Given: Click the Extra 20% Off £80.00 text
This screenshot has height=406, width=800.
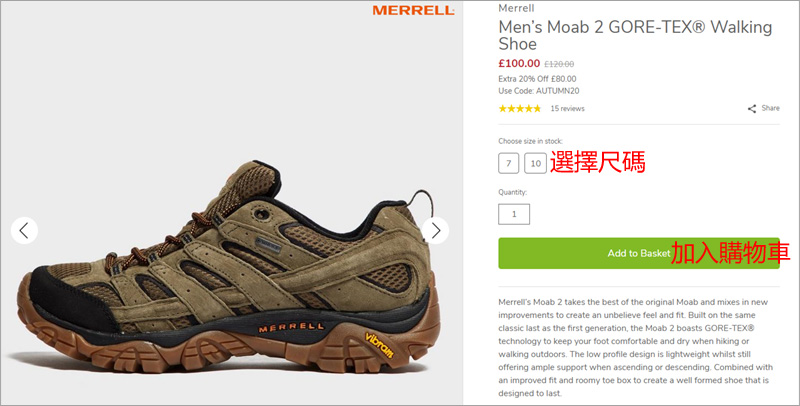Looking at the screenshot, I should [537, 79].
